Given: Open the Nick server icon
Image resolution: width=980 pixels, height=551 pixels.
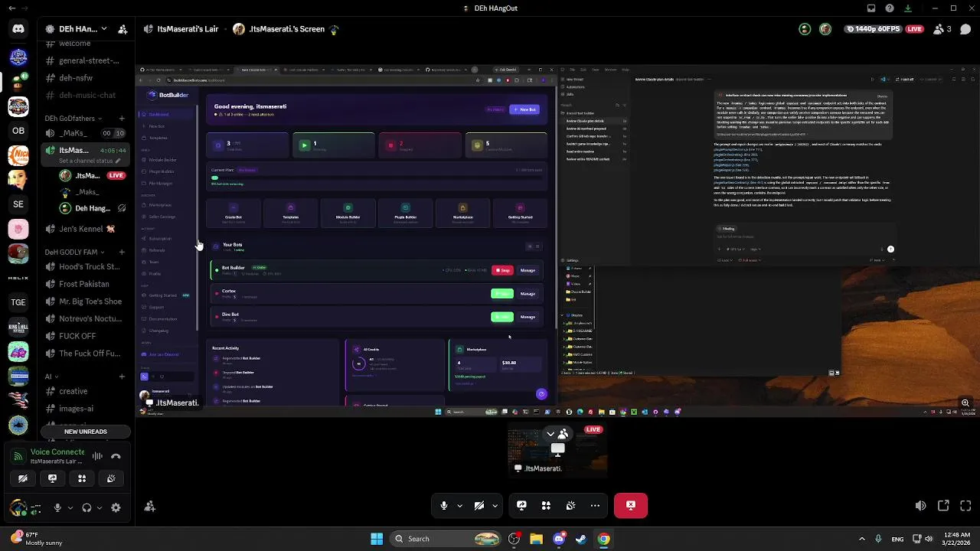Looking at the screenshot, I should pyautogui.click(x=18, y=155).
